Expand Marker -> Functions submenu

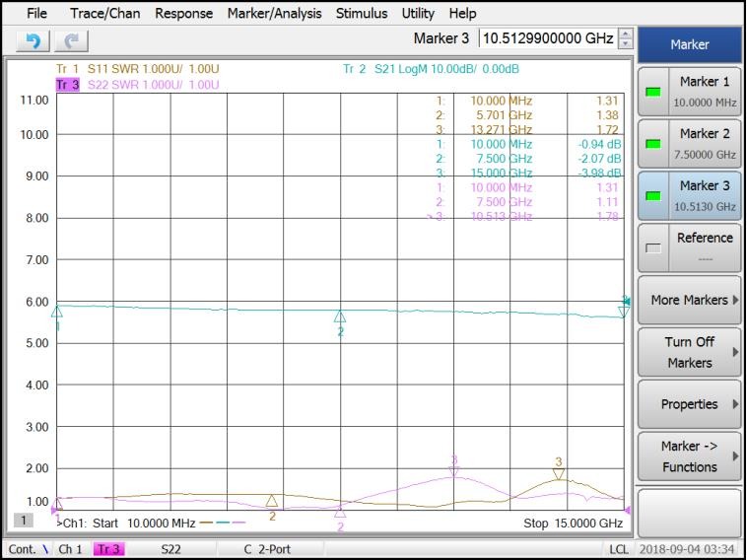click(x=690, y=456)
